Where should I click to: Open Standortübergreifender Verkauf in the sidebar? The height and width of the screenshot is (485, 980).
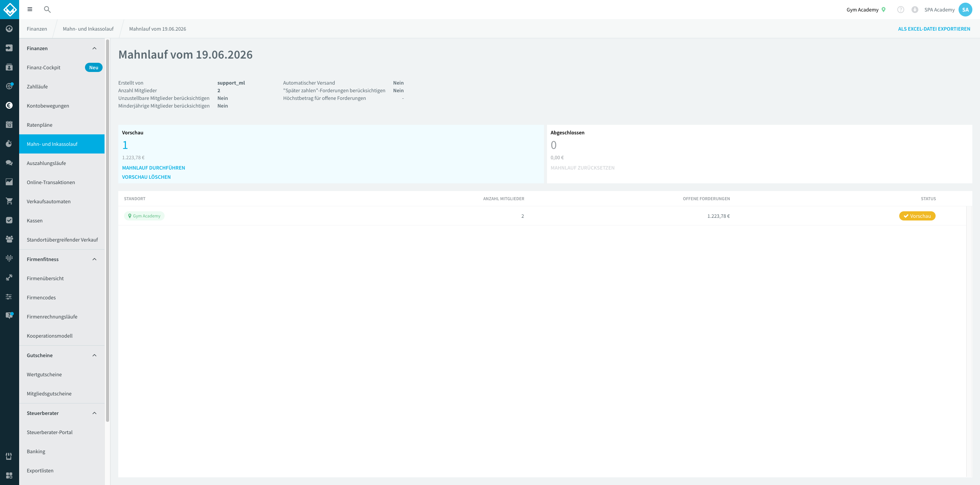tap(62, 240)
